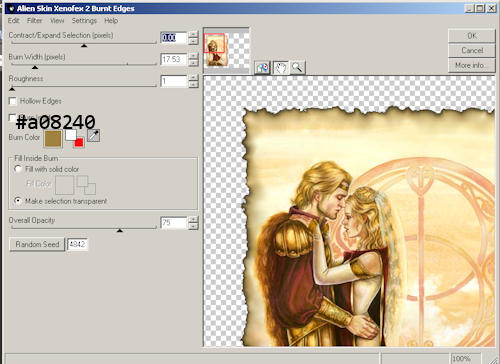This screenshot has width=500, height=364.
Task: Click the Random Seed button
Action: [37, 244]
